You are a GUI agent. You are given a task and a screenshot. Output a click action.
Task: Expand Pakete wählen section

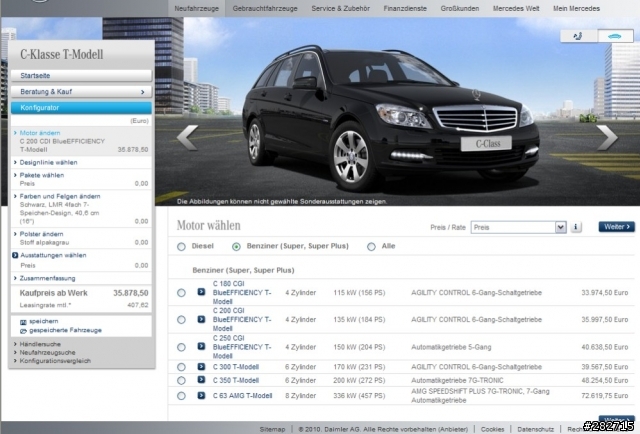click(42, 175)
